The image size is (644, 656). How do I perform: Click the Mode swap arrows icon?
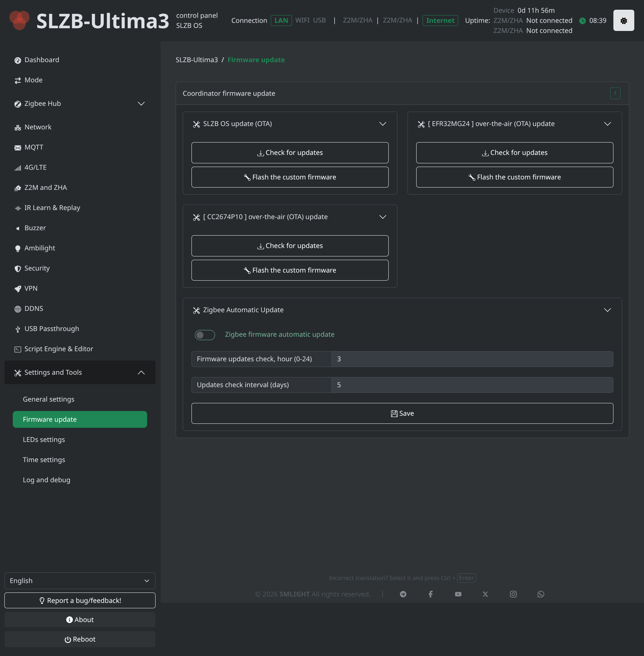click(17, 81)
